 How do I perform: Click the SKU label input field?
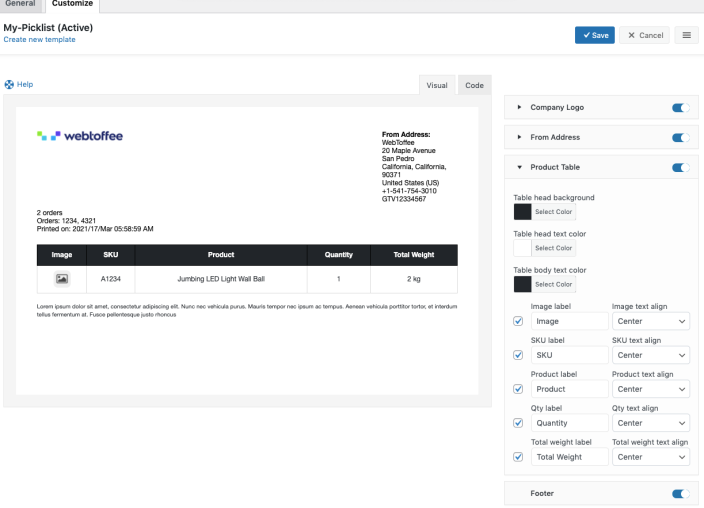(x=570, y=355)
